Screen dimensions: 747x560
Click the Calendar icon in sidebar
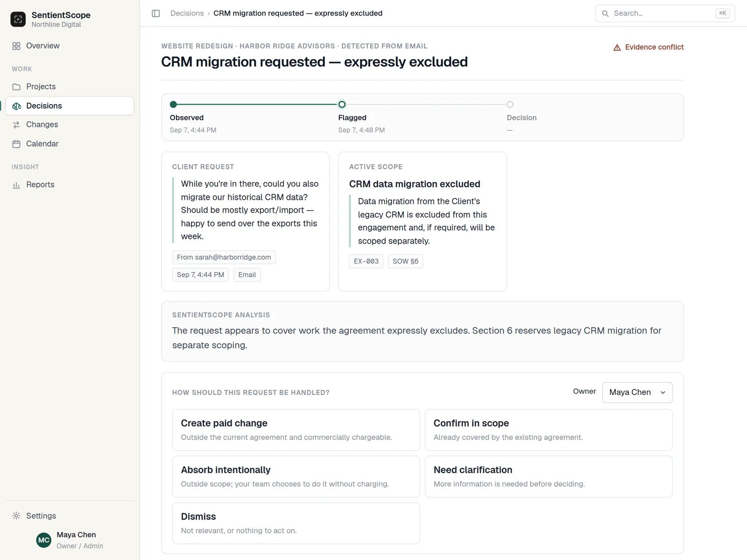[x=16, y=144]
